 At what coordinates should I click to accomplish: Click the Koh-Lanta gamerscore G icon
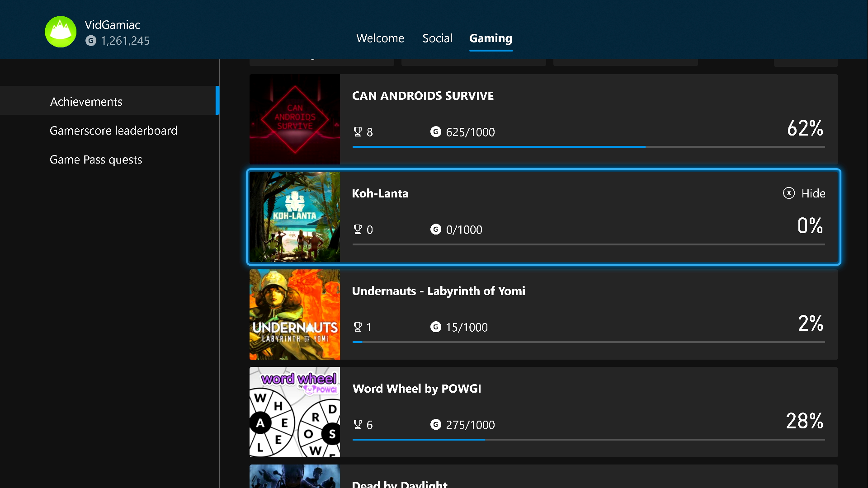[435, 230]
